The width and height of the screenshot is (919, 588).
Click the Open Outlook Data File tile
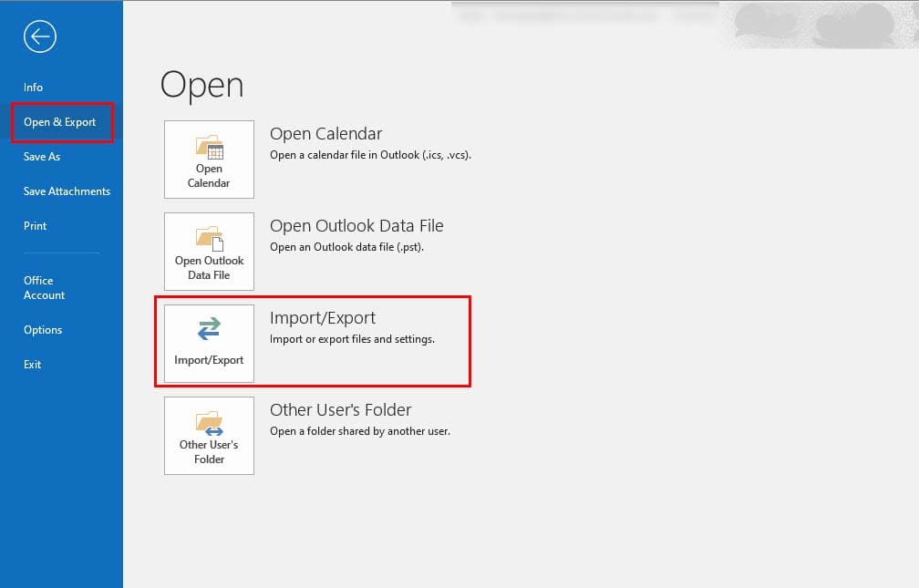point(210,252)
